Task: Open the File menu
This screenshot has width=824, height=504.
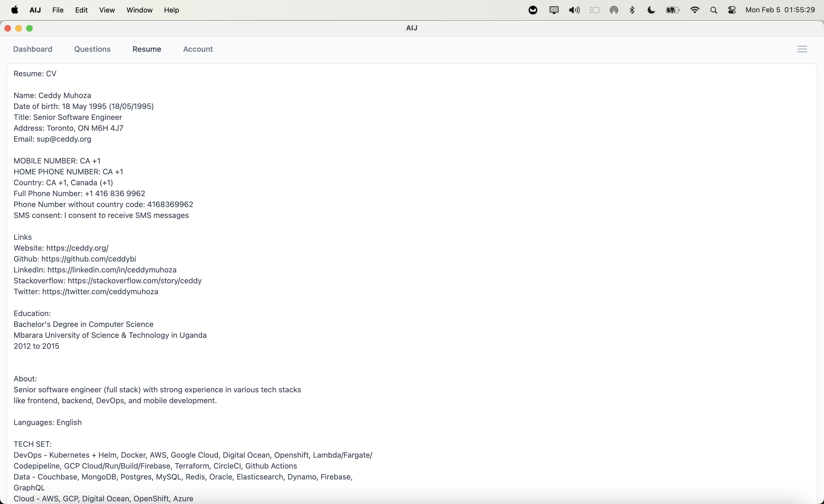Action: tap(58, 10)
